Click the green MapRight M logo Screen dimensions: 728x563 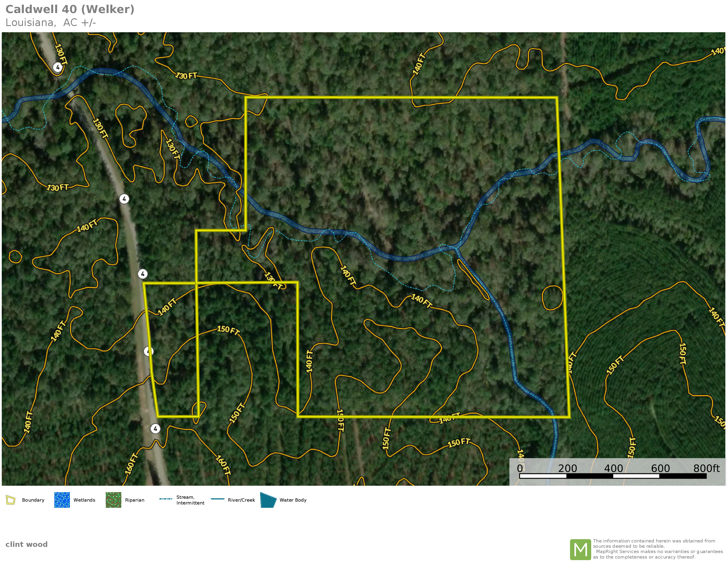click(580, 549)
